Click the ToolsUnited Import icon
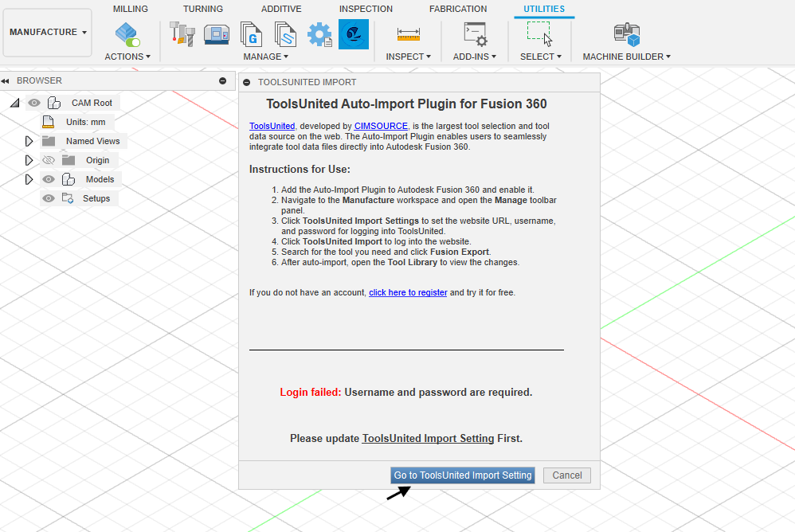Viewport: 795px width, 532px height. [x=354, y=34]
